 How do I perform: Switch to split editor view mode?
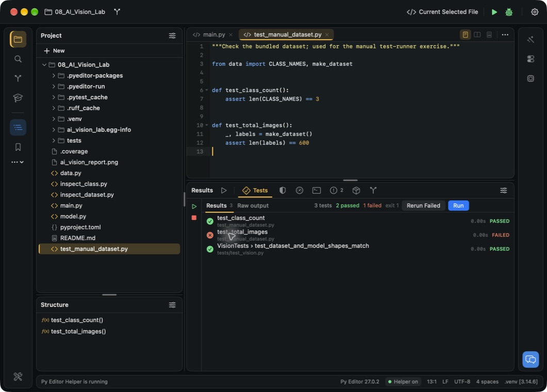click(x=477, y=35)
